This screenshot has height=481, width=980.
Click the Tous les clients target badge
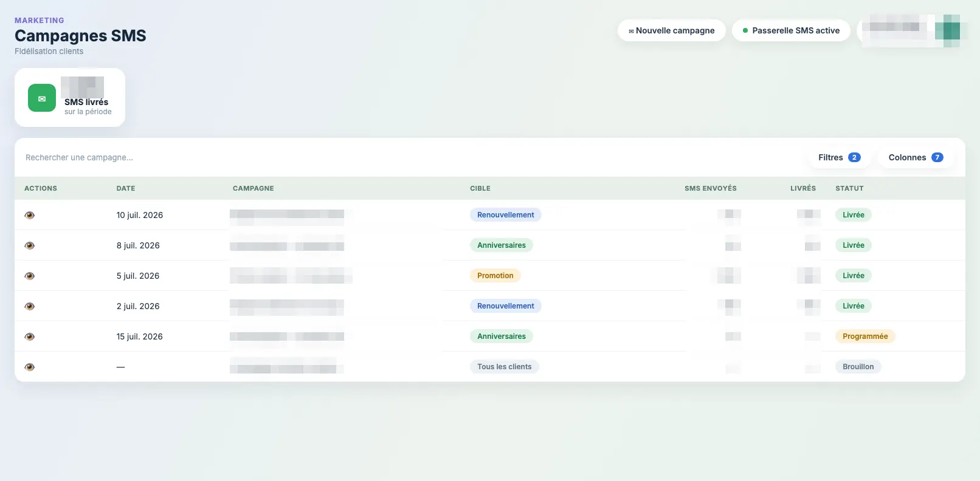pyautogui.click(x=505, y=367)
